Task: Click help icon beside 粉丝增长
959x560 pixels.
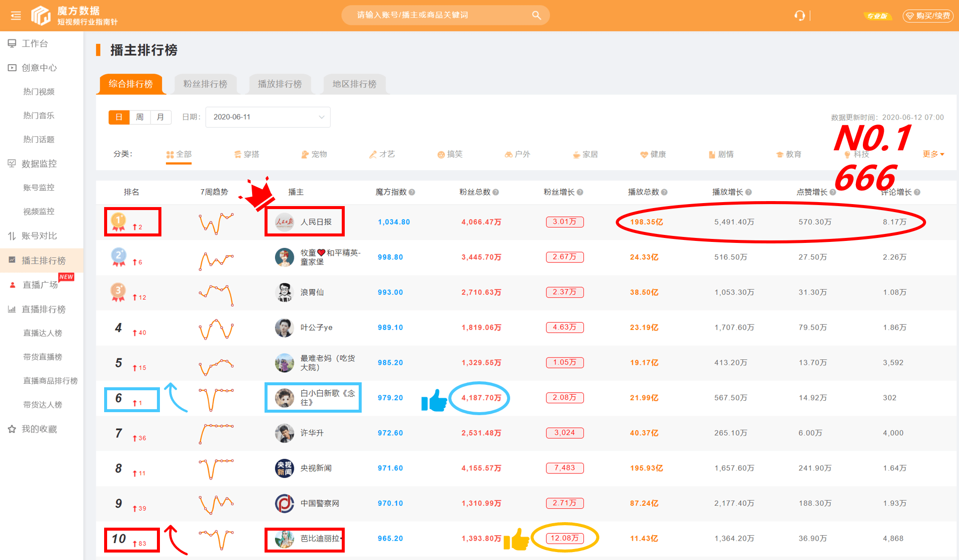Action: click(x=580, y=192)
